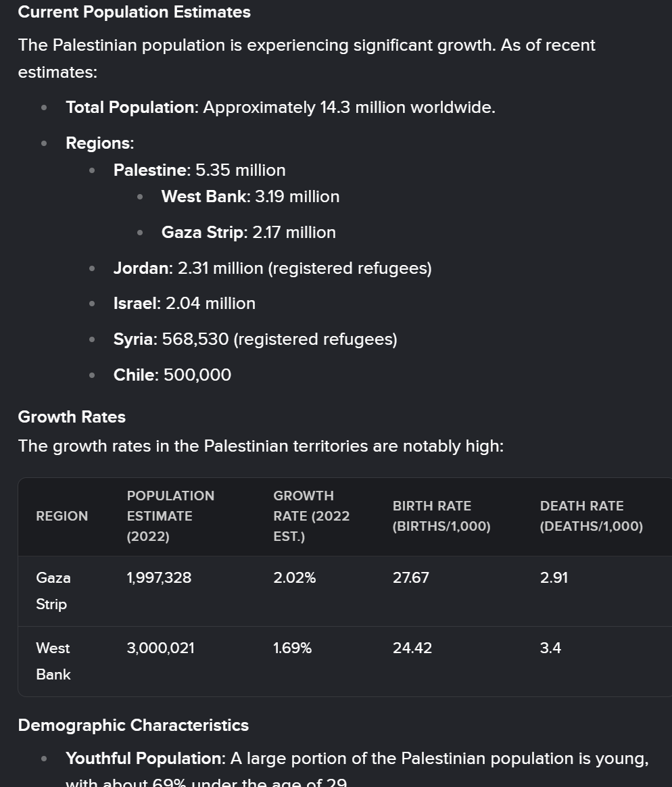The image size is (672, 787).
Task: Click the Demographic Characteristics heading
Action: pos(133,725)
